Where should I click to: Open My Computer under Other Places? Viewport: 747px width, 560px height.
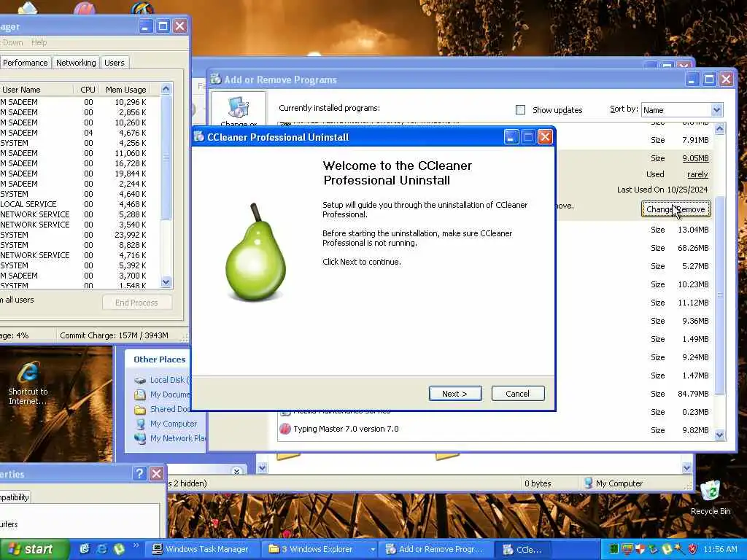(x=174, y=424)
